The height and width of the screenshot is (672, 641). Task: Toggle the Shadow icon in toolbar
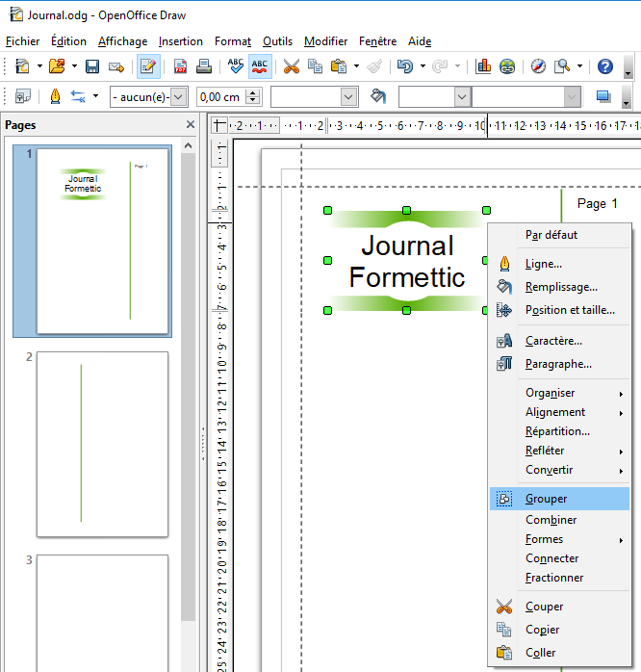(x=603, y=96)
